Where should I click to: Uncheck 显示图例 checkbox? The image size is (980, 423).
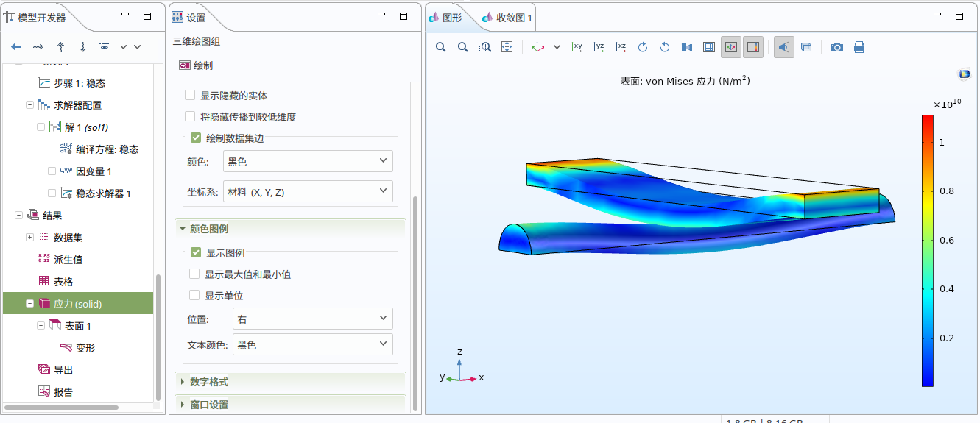[x=196, y=252]
